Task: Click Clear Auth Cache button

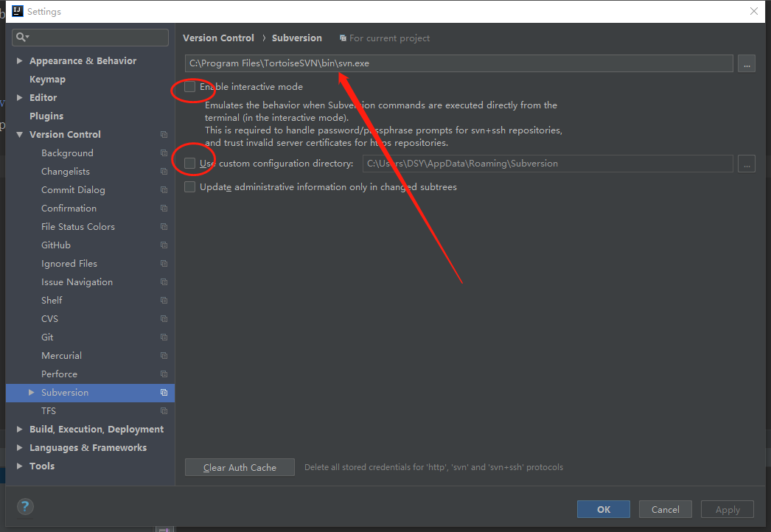Action: coord(240,467)
